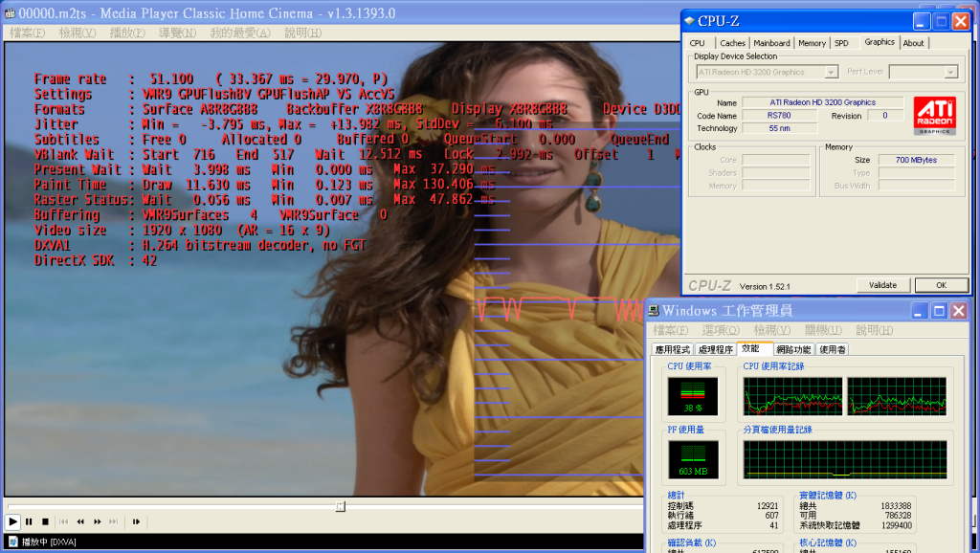Open the 關機(U) menu in Task Manager

pyautogui.click(x=823, y=330)
